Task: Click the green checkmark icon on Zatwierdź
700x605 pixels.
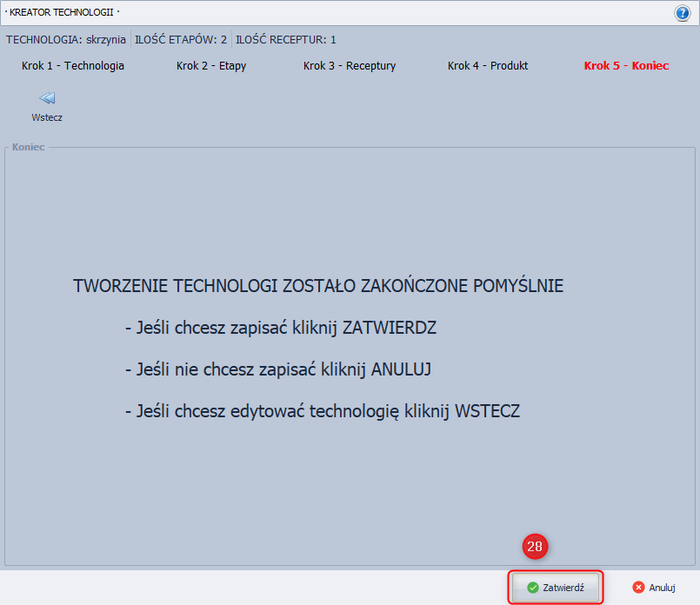Action: coord(532,588)
